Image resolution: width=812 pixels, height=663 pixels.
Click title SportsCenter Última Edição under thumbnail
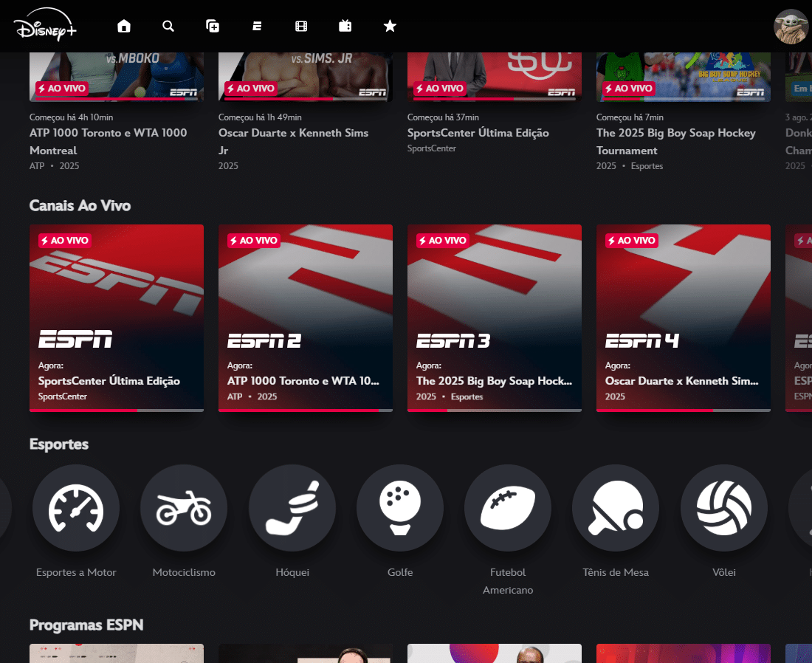point(478,133)
